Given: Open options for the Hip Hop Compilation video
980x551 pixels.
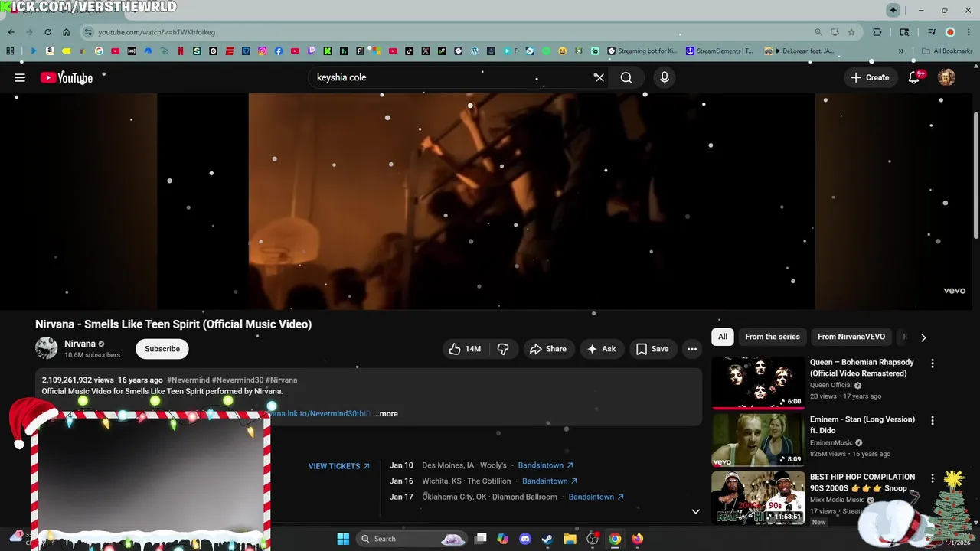Looking at the screenshot, I should 933,478.
